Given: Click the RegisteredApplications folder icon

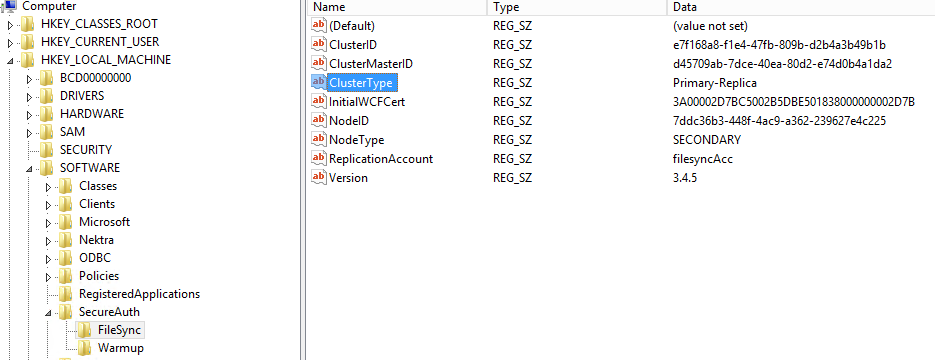Looking at the screenshot, I should (66, 294).
